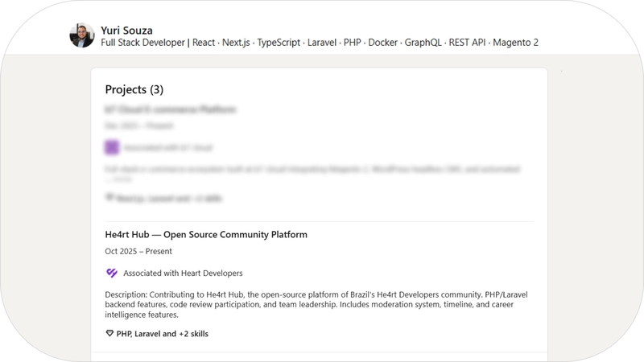Open Yuri Souza's profile photo
This screenshot has height=362, width=644.
[x=82, y=35]
